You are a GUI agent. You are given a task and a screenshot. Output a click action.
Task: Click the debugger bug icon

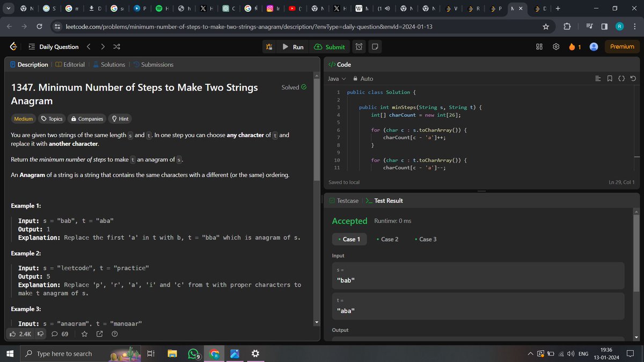pos(269,47)
